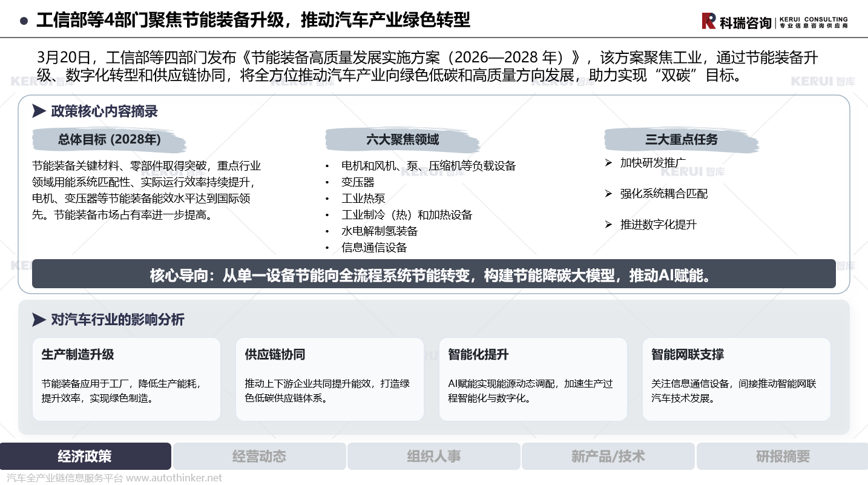Click the arrow bullet before 推进数字化提升
The width and height of the screenshot is (868, 485).
pyautogui.click(x=608, y=225)
